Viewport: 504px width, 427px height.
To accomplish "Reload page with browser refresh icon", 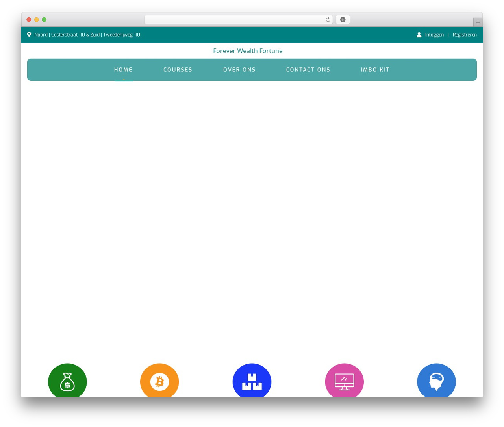I will click(x=328, y=20).
